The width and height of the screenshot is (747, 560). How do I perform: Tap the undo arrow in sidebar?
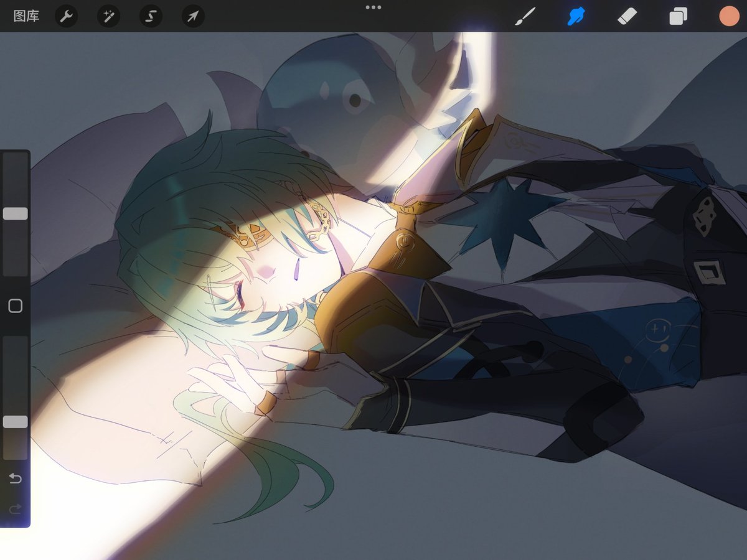[14, 478]
